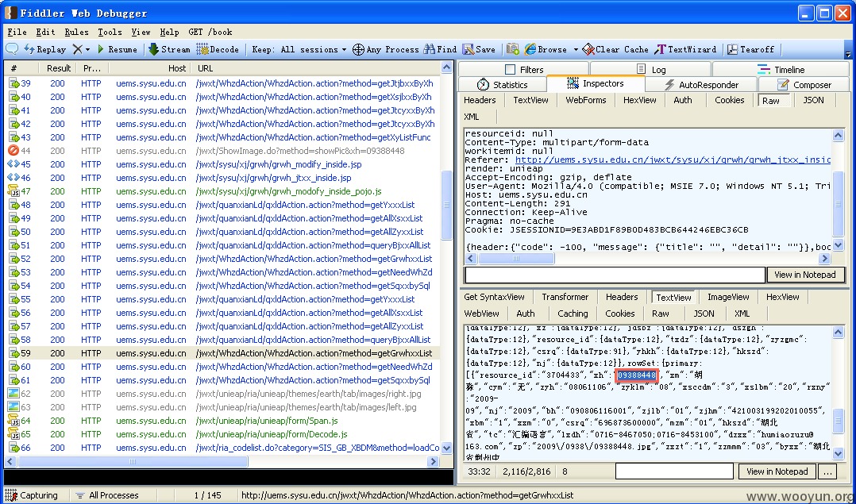Expand the Browse dropdown arrow
This screenshot has height=504, width=856.
tap(576, 50)
